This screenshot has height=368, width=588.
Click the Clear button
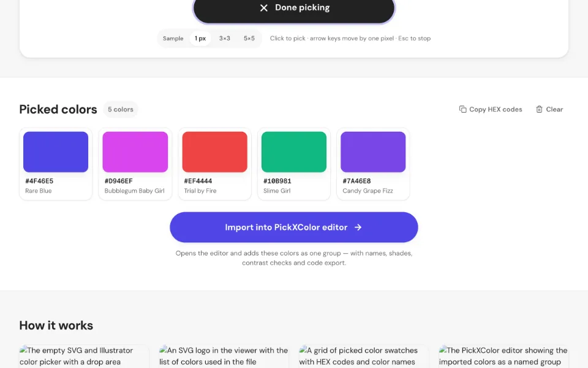point(549,109)
